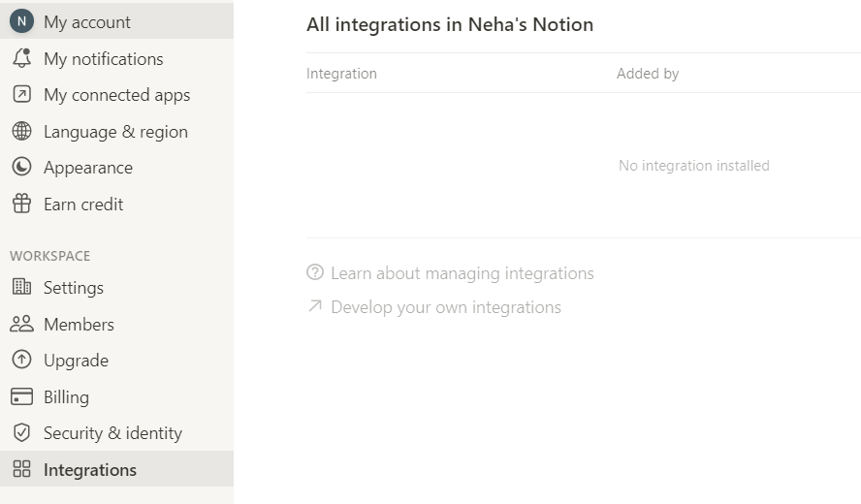Click the arrow-box icon for My connected apps
This screenshot has width=861, height=504.
click(21, 95)
